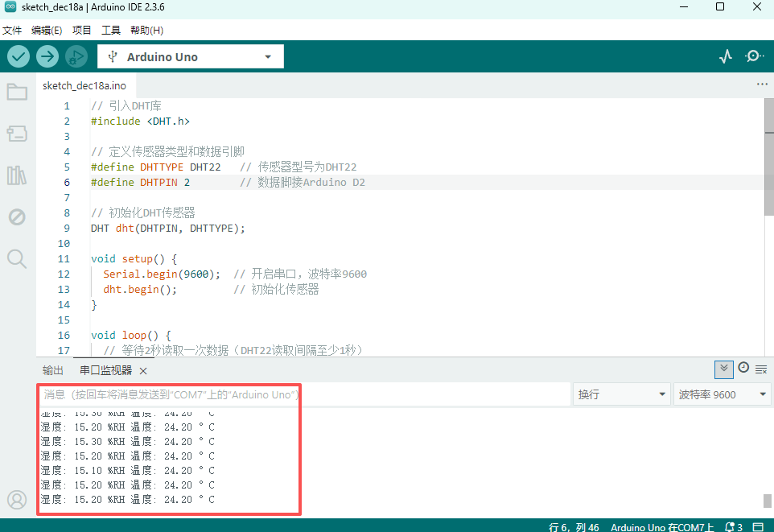Viewport: 774px width, 532px height.
Task: Click 行 6, 列 46 cursor position status
Action: 574,527
